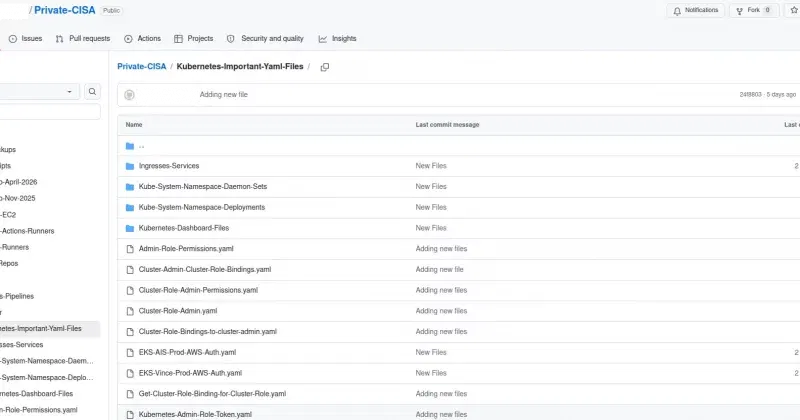
Task: Select System-Namespace-Deplo... item in sidebar tree
Action: pos(47,377)
